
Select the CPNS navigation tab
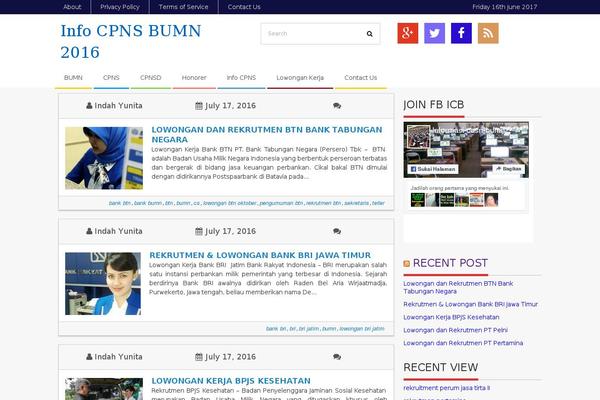click(111, 78)
